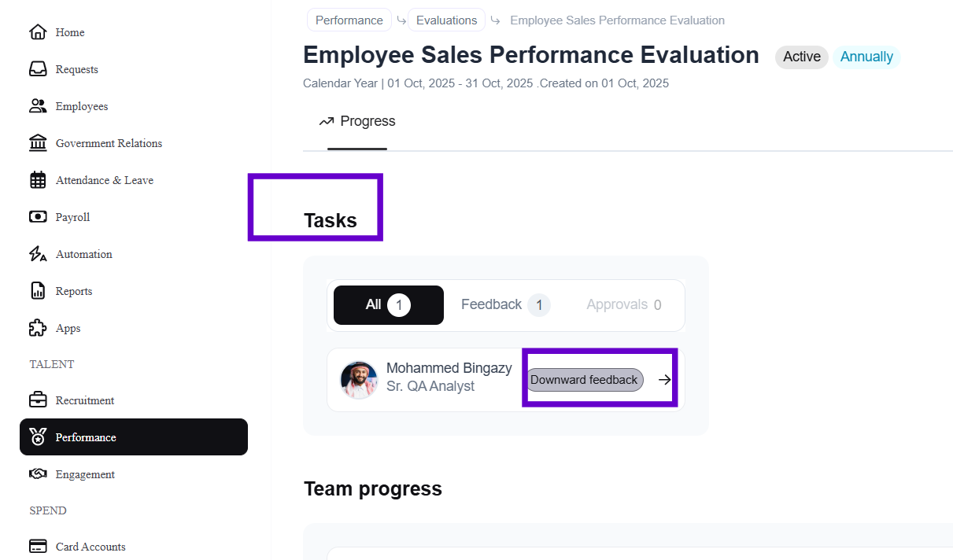Screen dimensions: 953x560
Task: Open the Requests inbox icon
Action: click(38, 69)
